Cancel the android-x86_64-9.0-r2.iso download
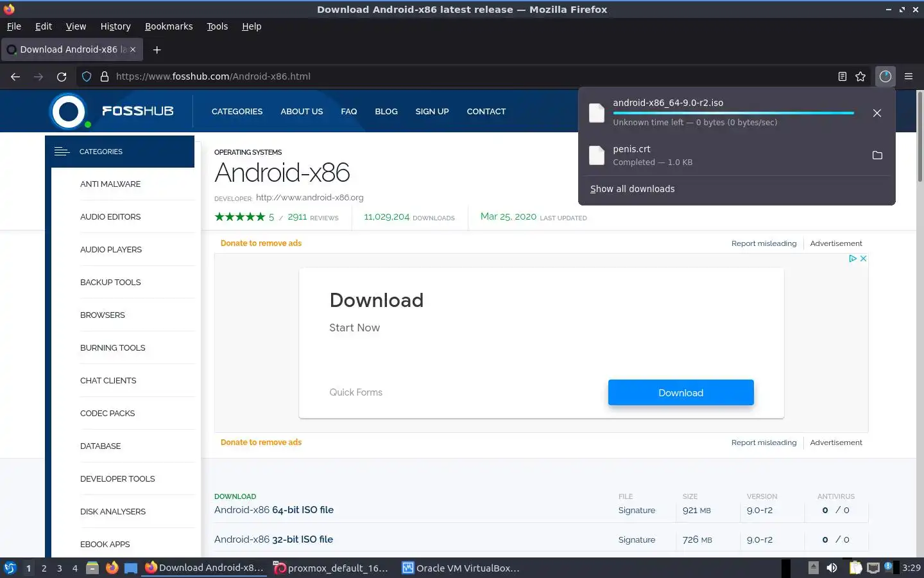This screenshot has width=924, height=578. tap(877, 113)
